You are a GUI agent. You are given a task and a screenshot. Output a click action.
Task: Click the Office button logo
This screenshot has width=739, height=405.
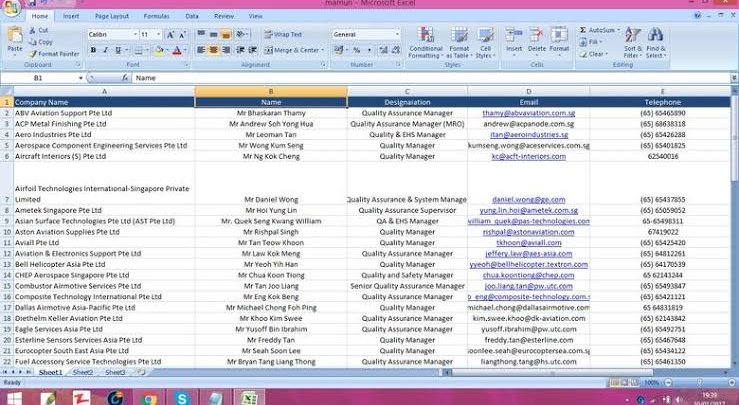click(10, 8)
